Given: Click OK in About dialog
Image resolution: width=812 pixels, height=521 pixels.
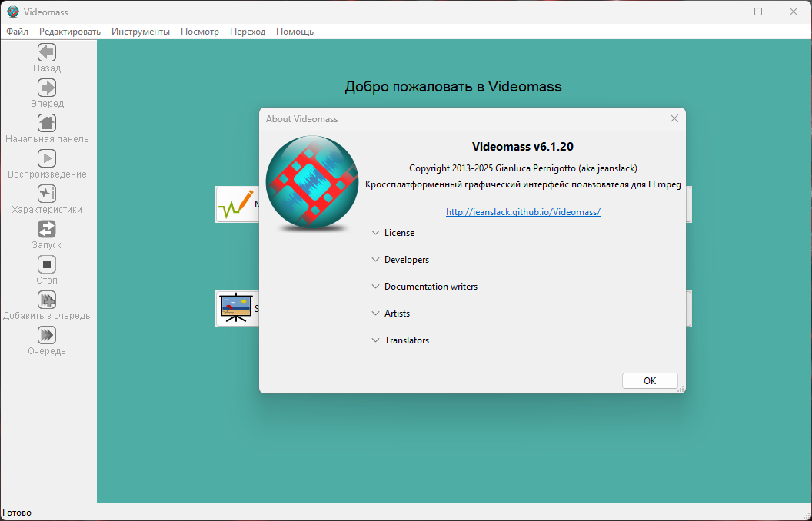Looking at the screenshot, I should click(x=650, y=381).
